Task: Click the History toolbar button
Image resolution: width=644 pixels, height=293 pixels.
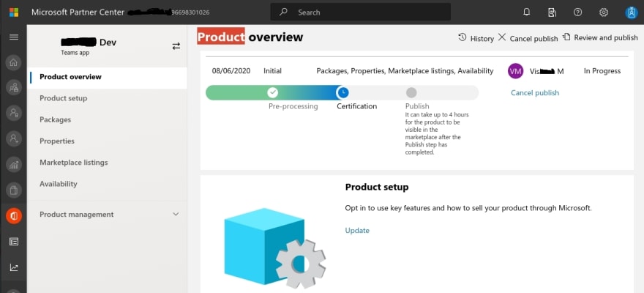Action: 476,38
